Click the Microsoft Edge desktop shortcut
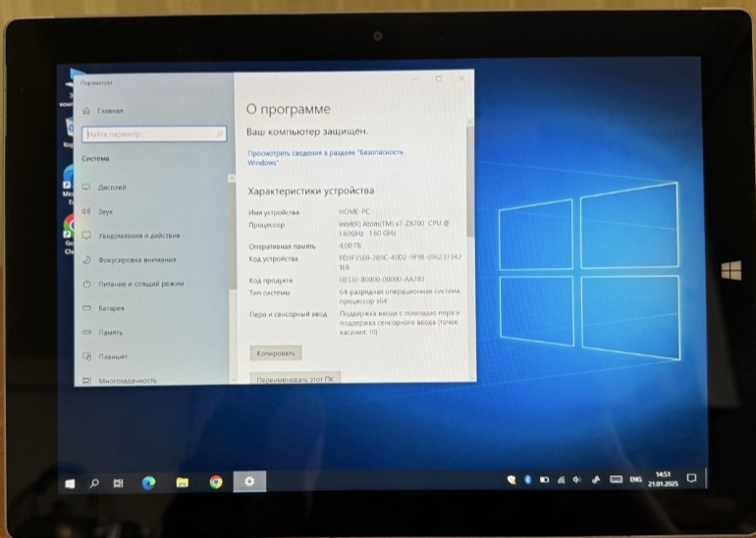756x538 pixels. coord(69,185)
